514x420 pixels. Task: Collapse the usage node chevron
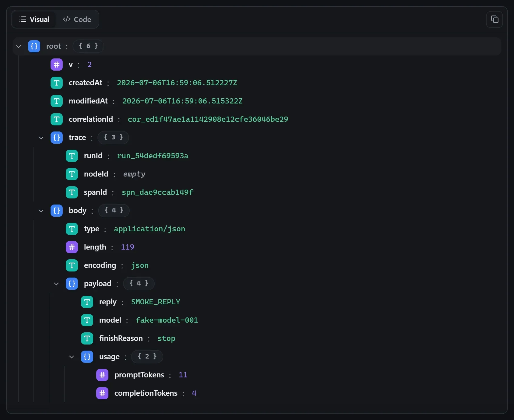point(72,357)
